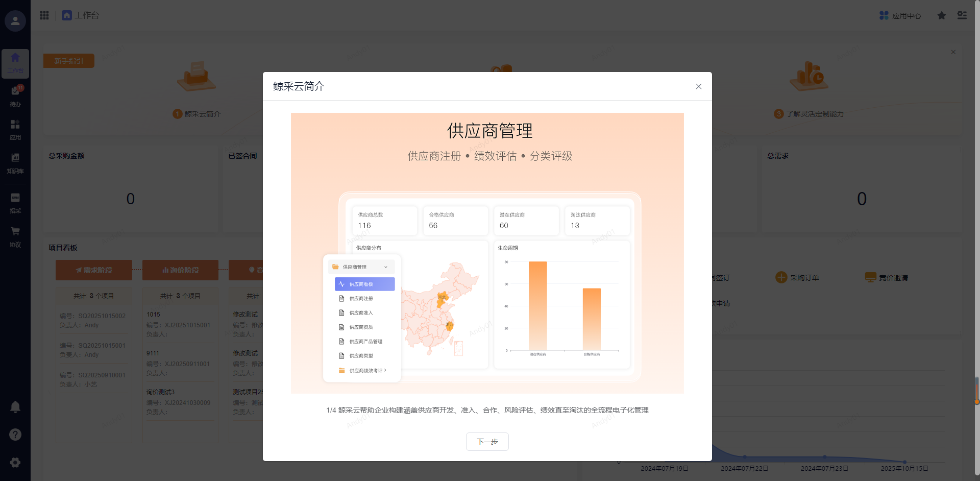Open 应用中心 in the top bar
The image size is (980, 481).
900,16
